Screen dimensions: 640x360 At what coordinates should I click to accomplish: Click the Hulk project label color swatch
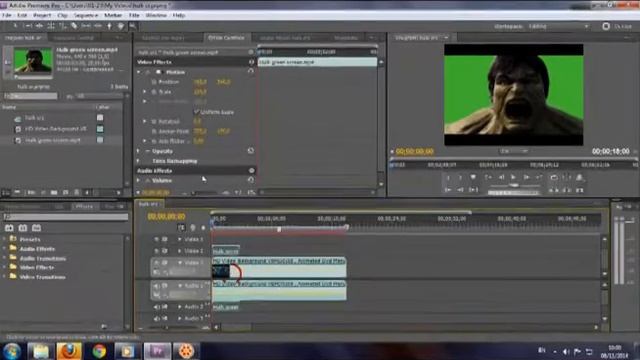pos(100,118)
